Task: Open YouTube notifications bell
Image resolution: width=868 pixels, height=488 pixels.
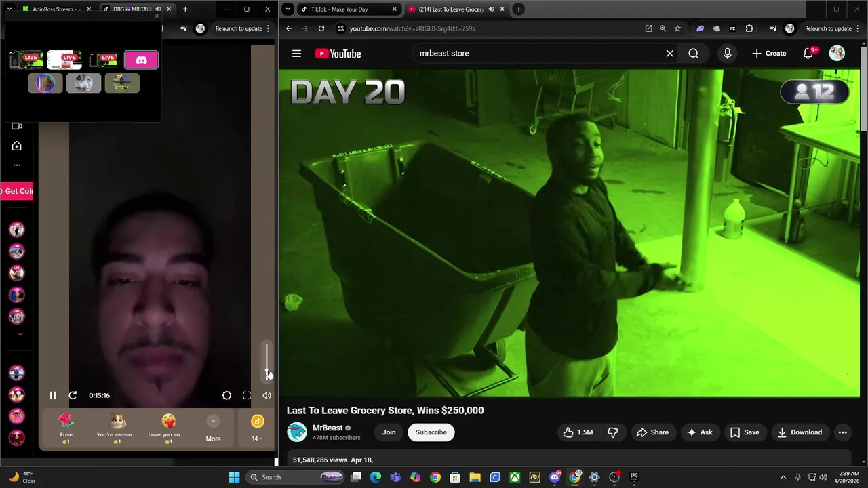Action: pos(808,54)
